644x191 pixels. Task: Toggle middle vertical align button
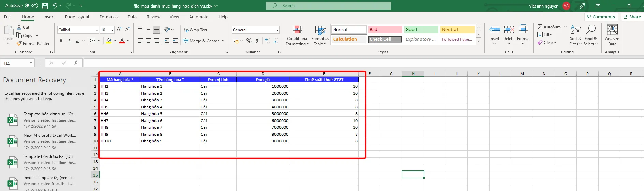click(148, 30)
